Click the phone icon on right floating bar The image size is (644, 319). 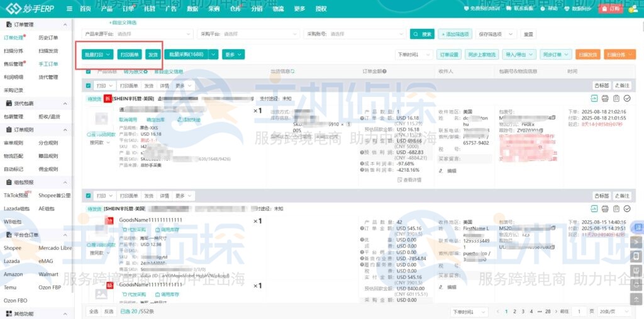coord(636,255)
